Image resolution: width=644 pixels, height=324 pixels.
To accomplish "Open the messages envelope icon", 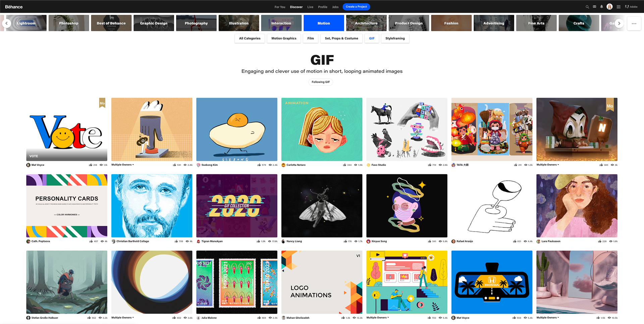I will [x=594, y=7].
